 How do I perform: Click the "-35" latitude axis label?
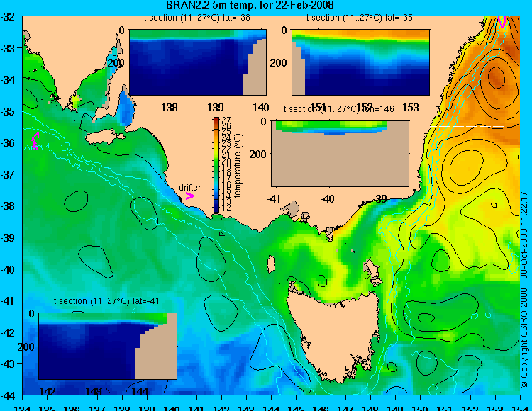click(x=8, y=111)
